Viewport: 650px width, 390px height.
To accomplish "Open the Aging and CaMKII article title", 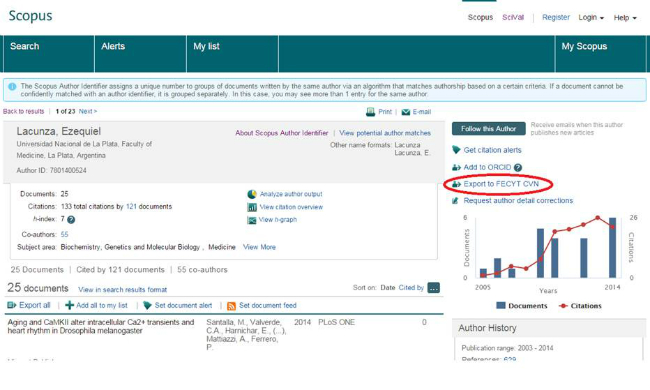I will pos(101,327).
